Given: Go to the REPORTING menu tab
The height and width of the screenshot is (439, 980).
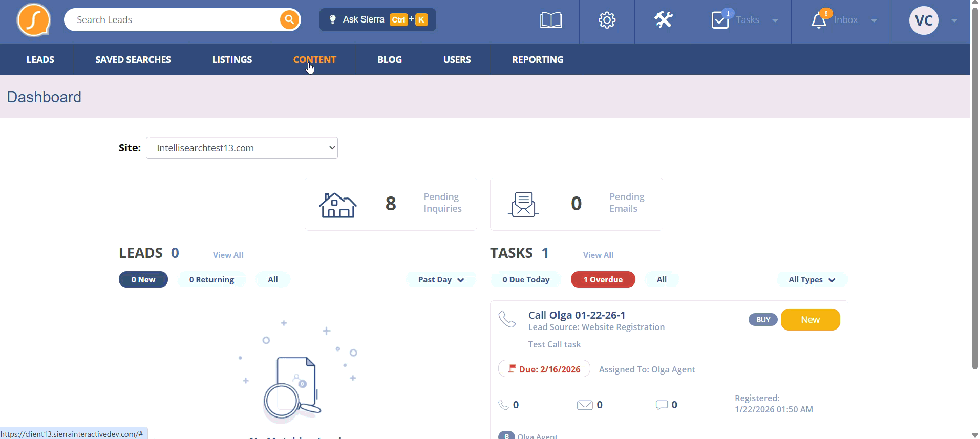Looking at the screenshot, I should (x=538, y=60).
